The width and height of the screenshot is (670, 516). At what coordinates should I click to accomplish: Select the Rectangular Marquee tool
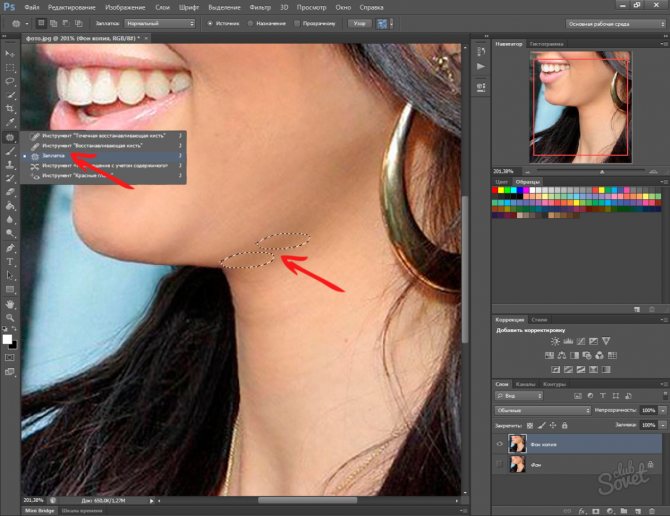click(10, 66)
